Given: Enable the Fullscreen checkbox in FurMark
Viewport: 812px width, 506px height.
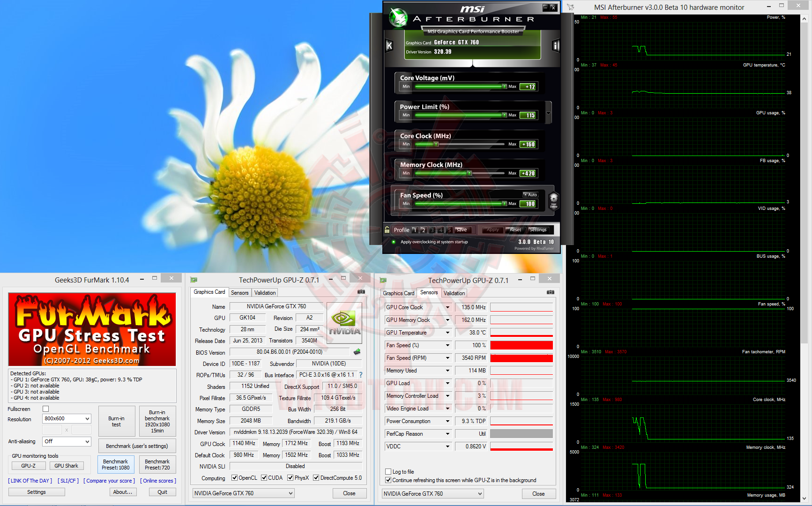Looking at the screenshot, I should (x=46, y=409).
